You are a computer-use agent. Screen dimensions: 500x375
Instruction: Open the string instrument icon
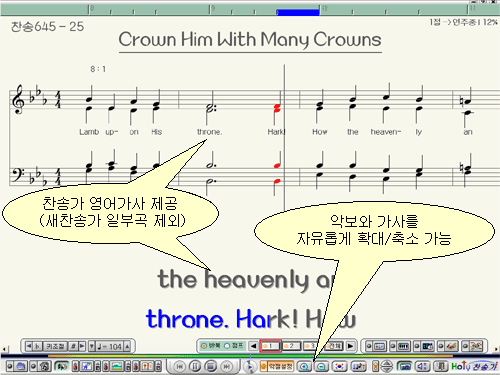click(x=451, y=346)
